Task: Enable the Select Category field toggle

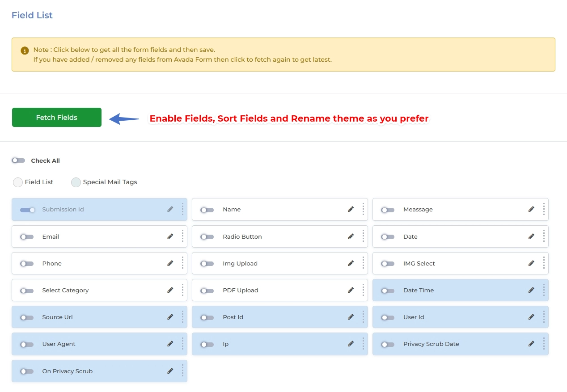Action: click(27, 291)
